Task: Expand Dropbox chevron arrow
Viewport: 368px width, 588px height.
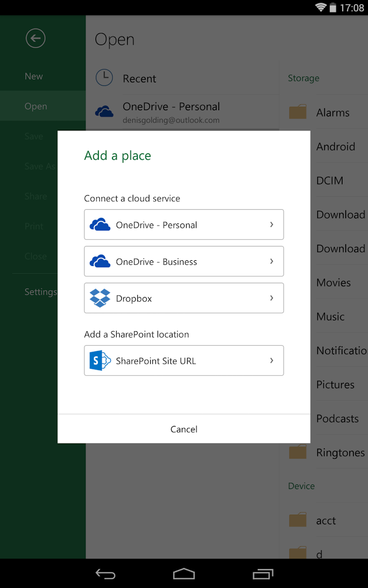Action: [x=272, y=298]
